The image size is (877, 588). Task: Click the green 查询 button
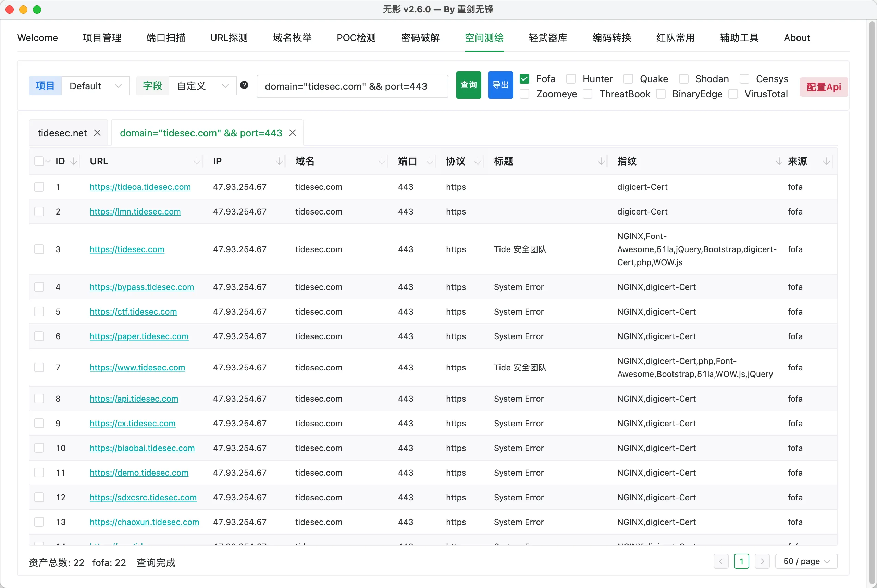[468, 85]
